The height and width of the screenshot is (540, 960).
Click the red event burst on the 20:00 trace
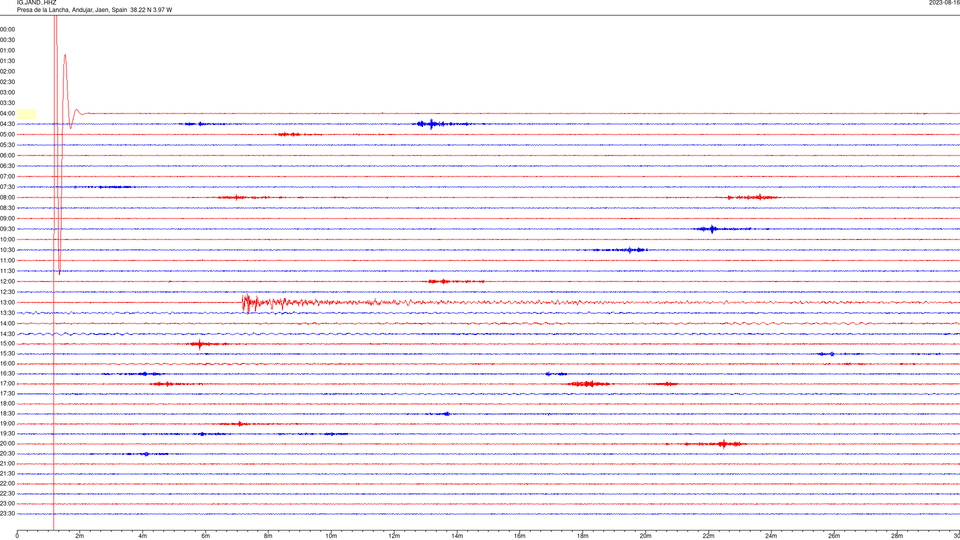724,444
